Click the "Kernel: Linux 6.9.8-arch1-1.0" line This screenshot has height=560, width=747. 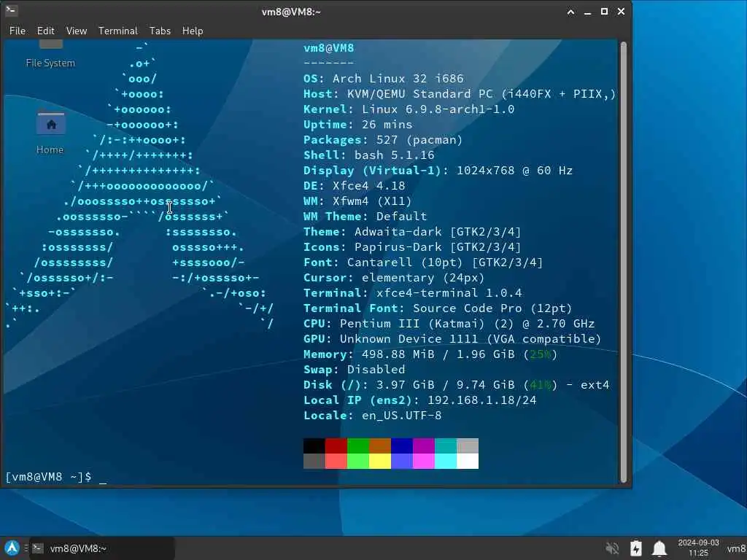click(x=409, y=109)
